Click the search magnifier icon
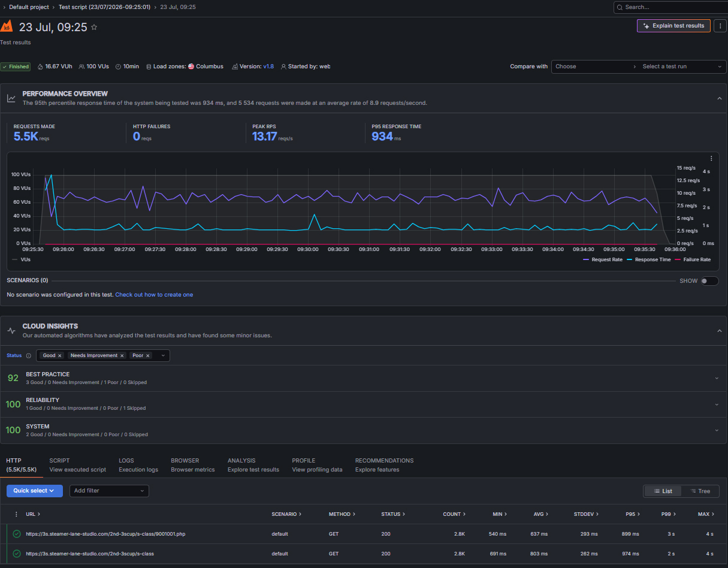The image size is (728, 568). 620,7
